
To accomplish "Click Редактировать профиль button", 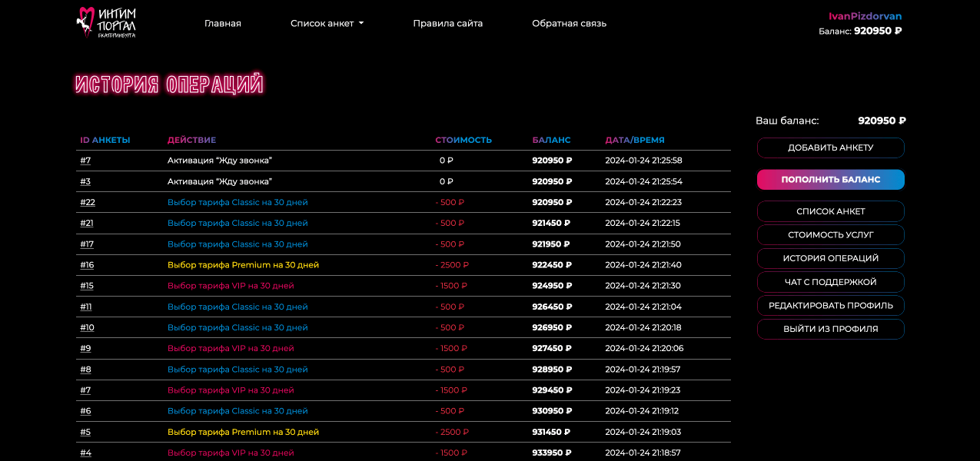I will 830,306.
